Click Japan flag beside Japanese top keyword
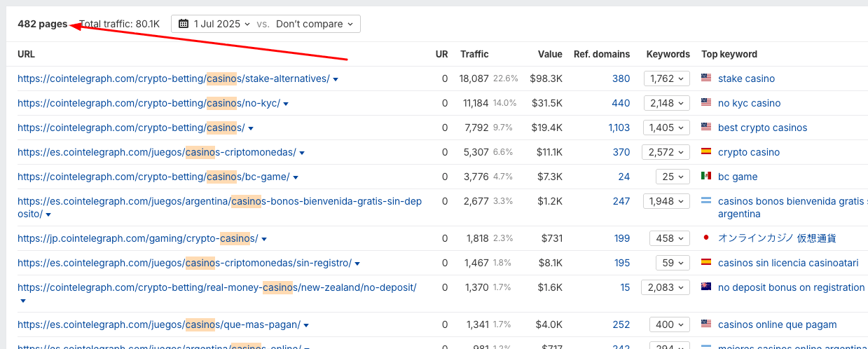 tap(706, 238)
